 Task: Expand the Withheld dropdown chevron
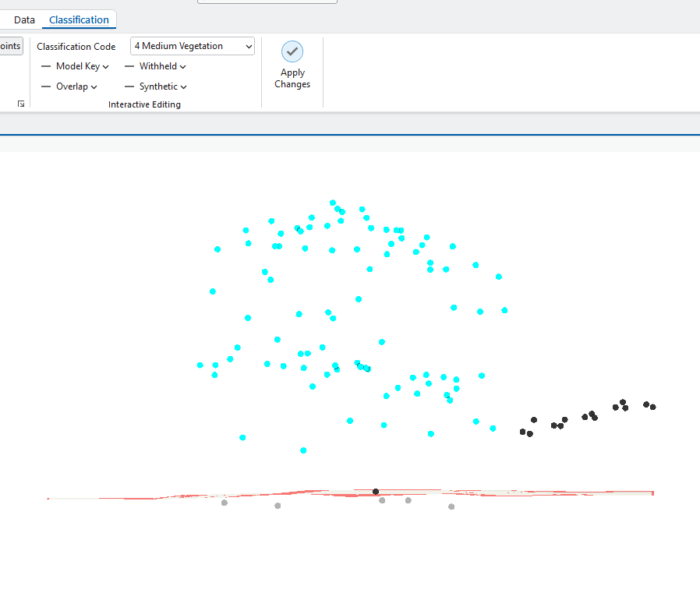(x=182, y=66)
